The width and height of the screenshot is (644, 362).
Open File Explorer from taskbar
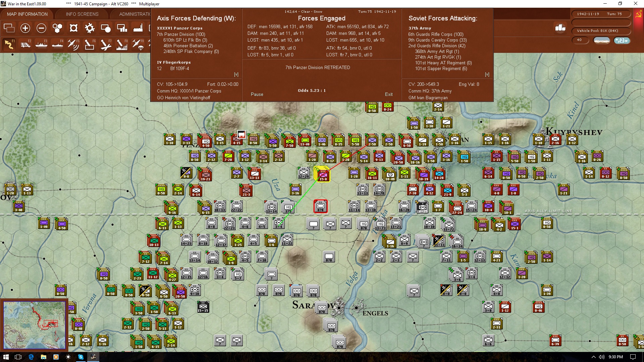(x=43, y=357)
